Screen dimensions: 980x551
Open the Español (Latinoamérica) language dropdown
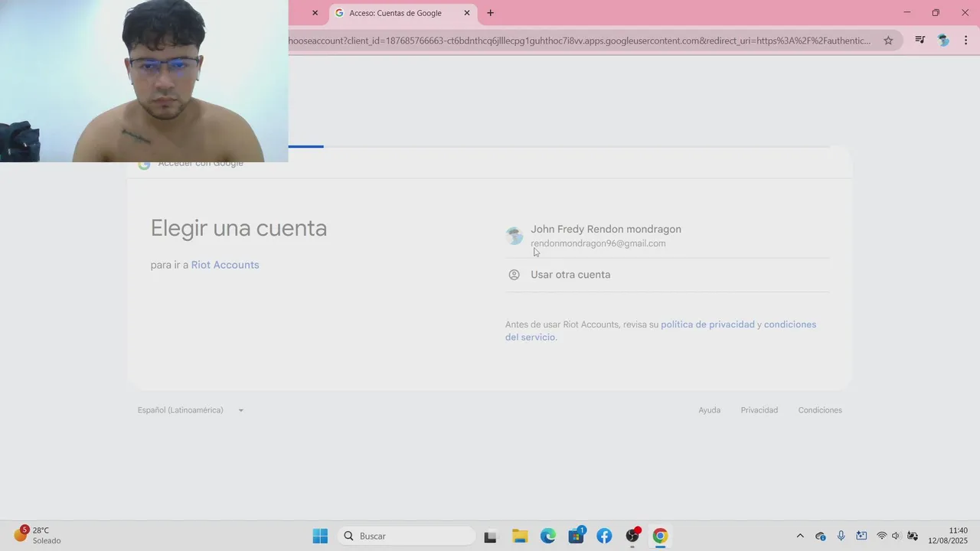click(x=191, y=410)
